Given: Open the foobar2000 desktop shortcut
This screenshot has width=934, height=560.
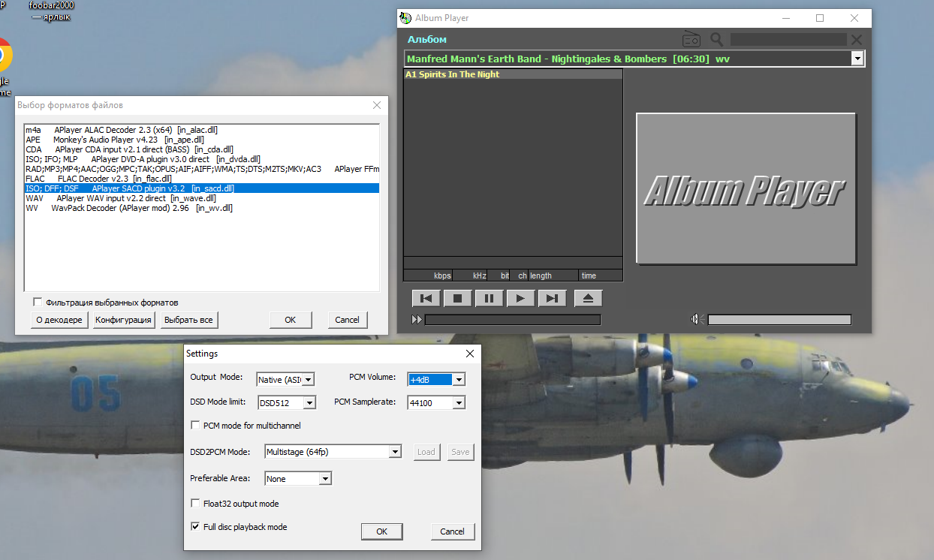Looking at the screenshot, I should tap(51, 11).
